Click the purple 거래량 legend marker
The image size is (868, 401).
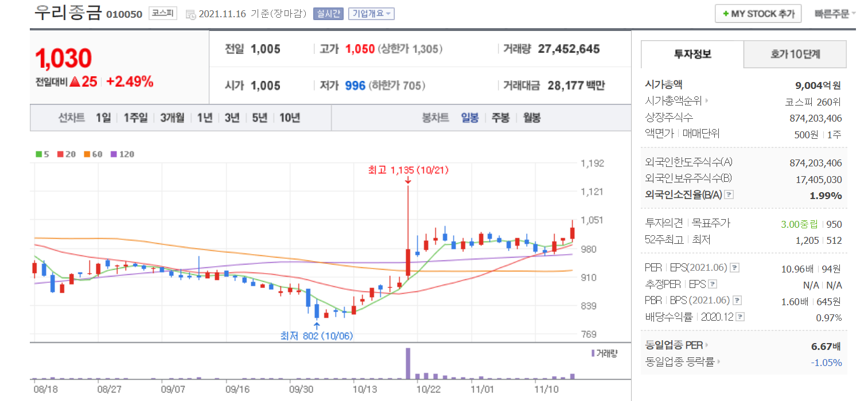[x=593, y=353]
